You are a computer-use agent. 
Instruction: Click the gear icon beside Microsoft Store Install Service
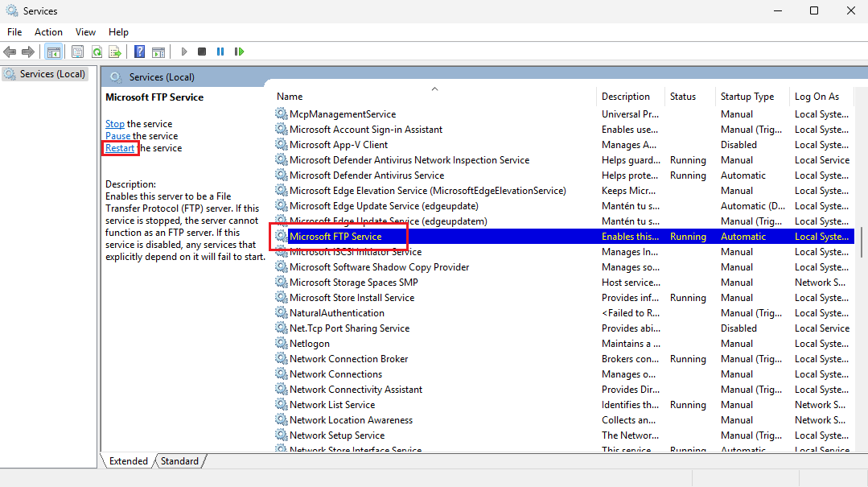pyautogui.click(x=282, y=297)
